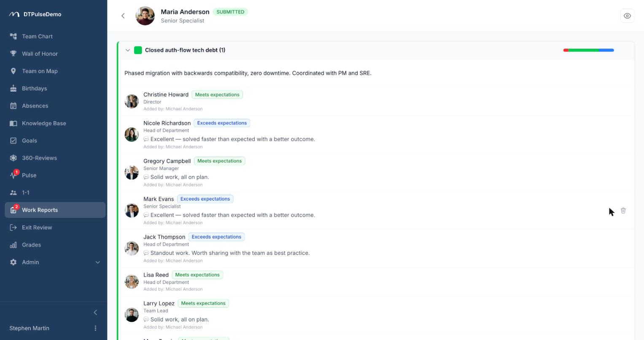Open Team on Map view
Image resolution: width=644 pixels, height=340 pixels.
coord(55,71)
